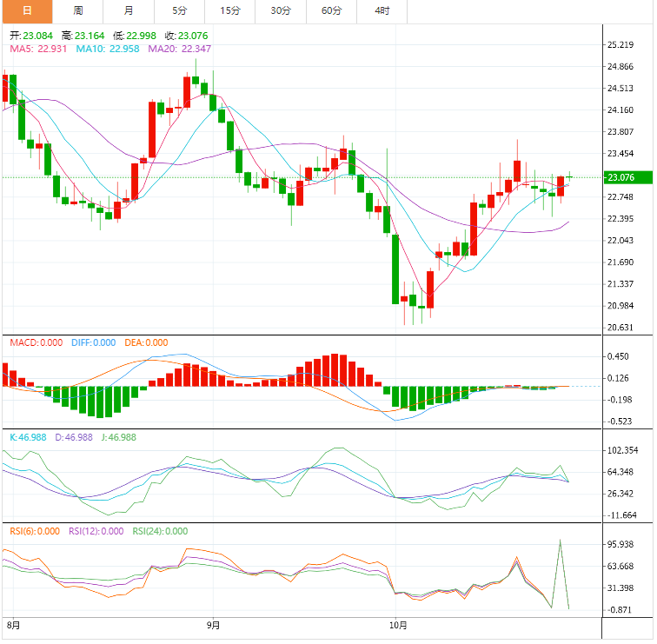Select the MA20 legend label

coord(179,49)
